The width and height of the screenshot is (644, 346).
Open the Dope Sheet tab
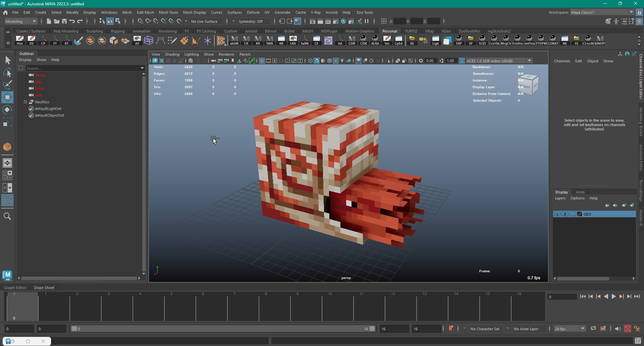[44, 287]
